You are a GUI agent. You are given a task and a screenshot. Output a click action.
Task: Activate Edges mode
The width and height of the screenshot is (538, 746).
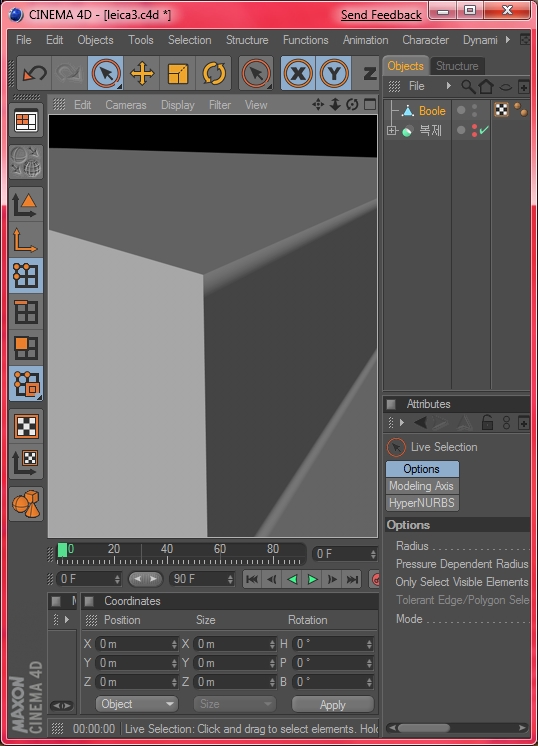(26, 312)
